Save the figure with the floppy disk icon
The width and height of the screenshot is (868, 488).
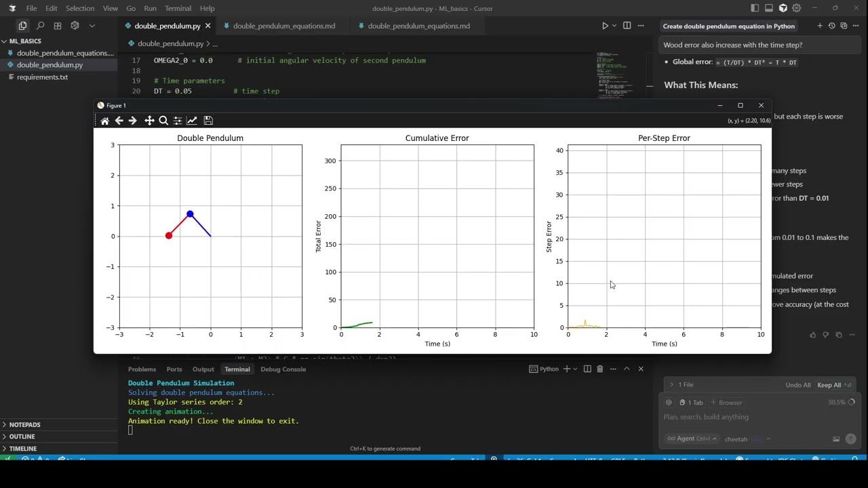point(208,121)
